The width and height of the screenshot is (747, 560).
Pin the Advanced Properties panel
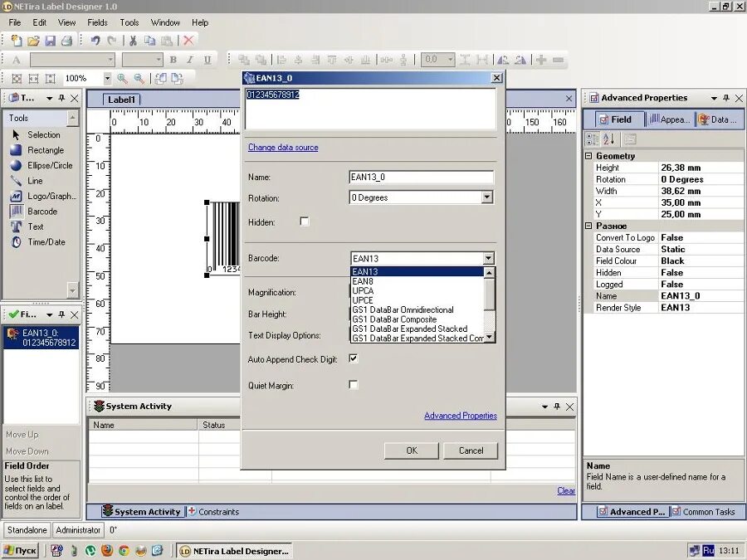point(726,98)
